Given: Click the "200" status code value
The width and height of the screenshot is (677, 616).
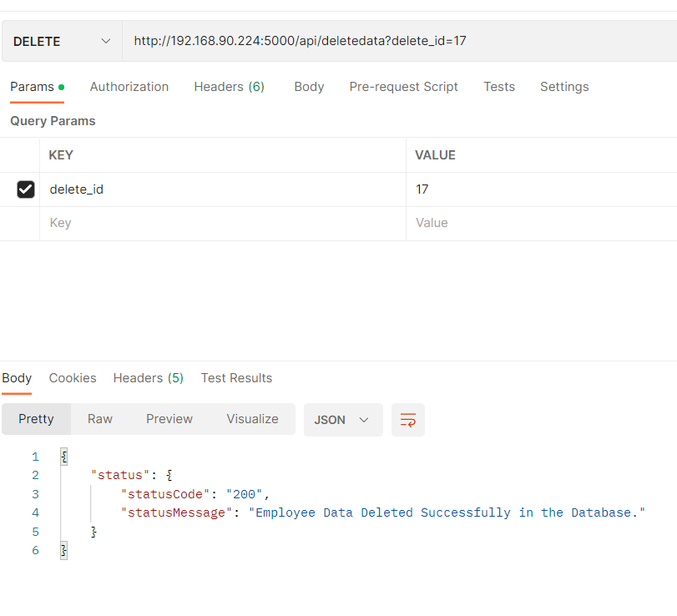Looking at the screenshot, I should [x=244, y=494].
